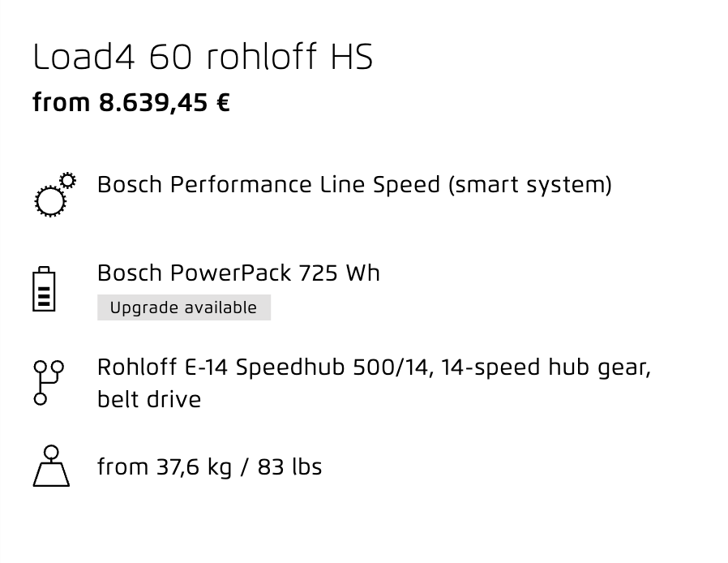
Task: Click the bottom circle of drivetrain icon
Action: [41, 398]
